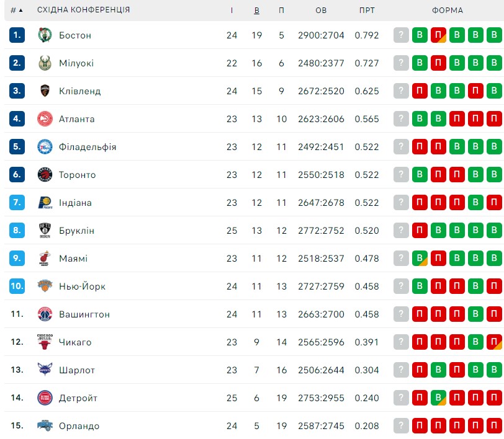The width and height of the screenshot is (504, 439).
Task: Click Boston's upcoming match question mark badge
Action: pyautogui.click(x=401, y=35)
